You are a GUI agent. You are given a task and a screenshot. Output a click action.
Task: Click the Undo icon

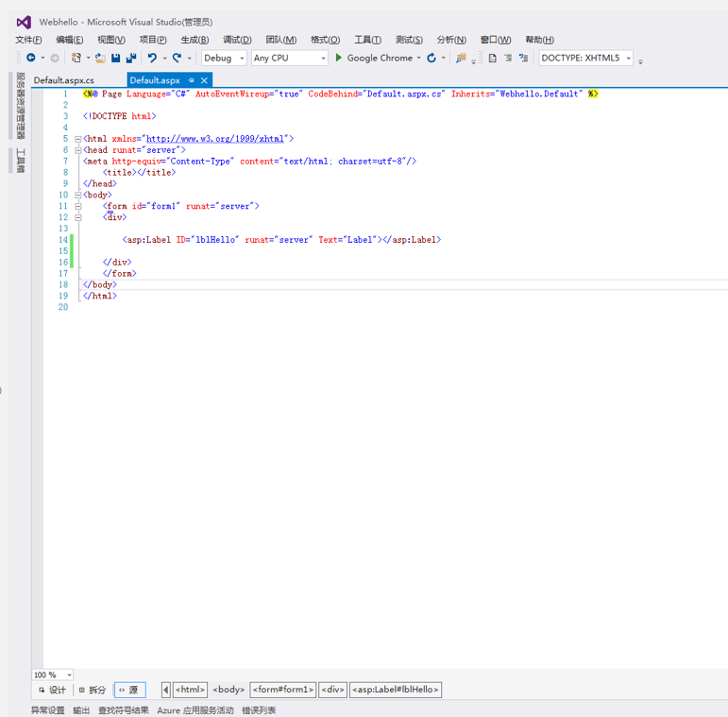[x=152, y=59]
